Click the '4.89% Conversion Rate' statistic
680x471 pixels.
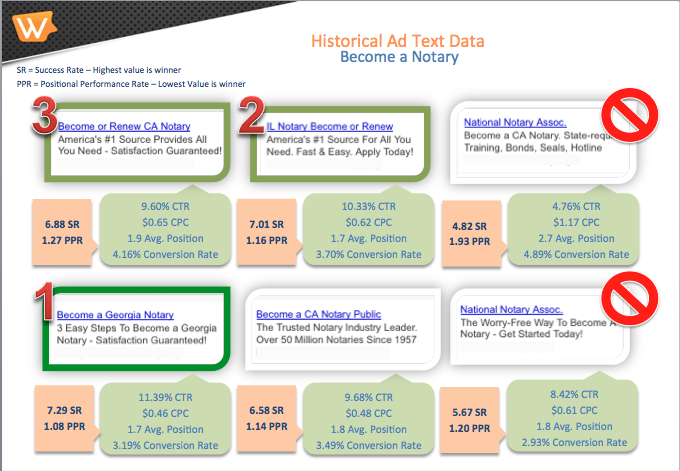tap(576, 255)
